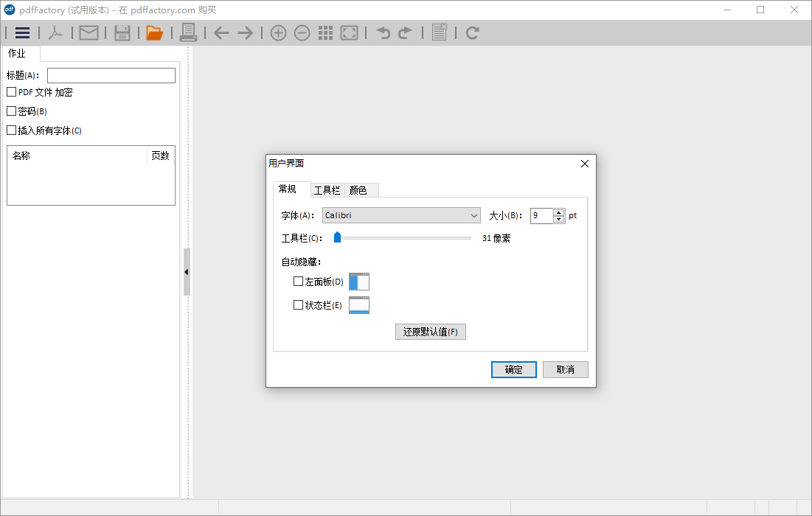Screen dimensions: 812x516
Task: Select the open in PDF viewer icon
Action: click(x=56, y=32)
